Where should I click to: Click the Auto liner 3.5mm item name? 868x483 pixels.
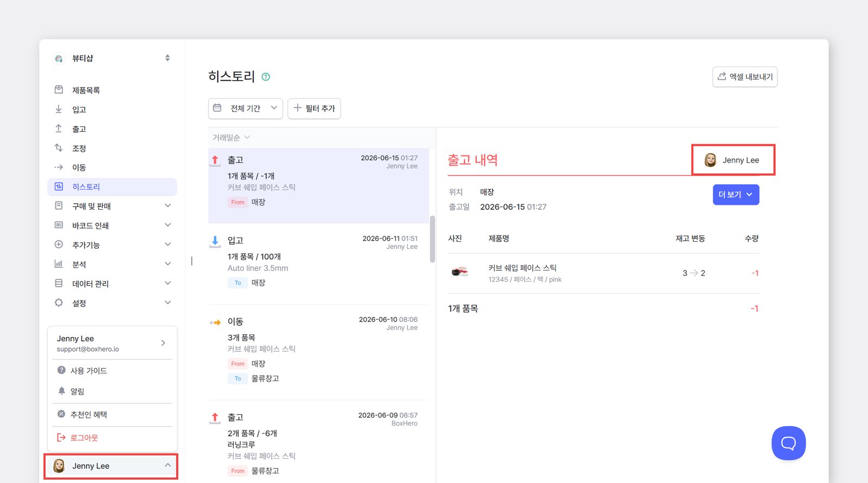pyautogui.click(x=258, y=268)
